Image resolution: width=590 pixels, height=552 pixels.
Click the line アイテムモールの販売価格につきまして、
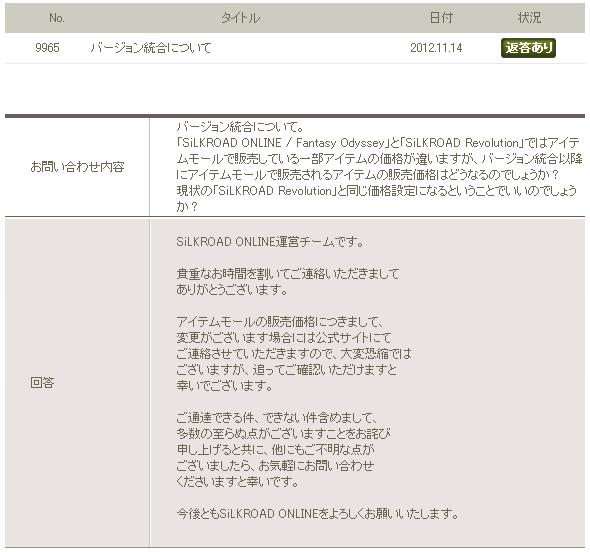[280, 321]
